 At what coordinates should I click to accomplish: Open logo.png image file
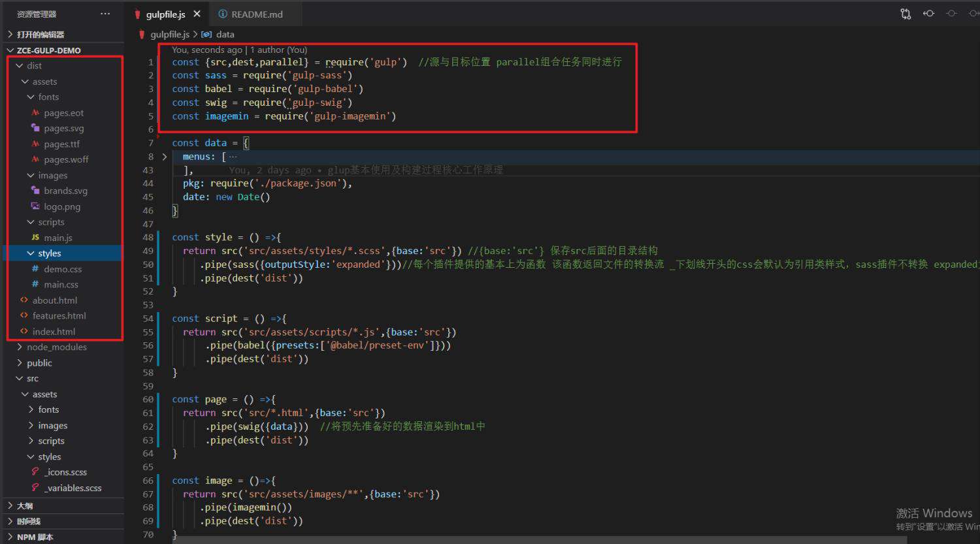[62, 207]
